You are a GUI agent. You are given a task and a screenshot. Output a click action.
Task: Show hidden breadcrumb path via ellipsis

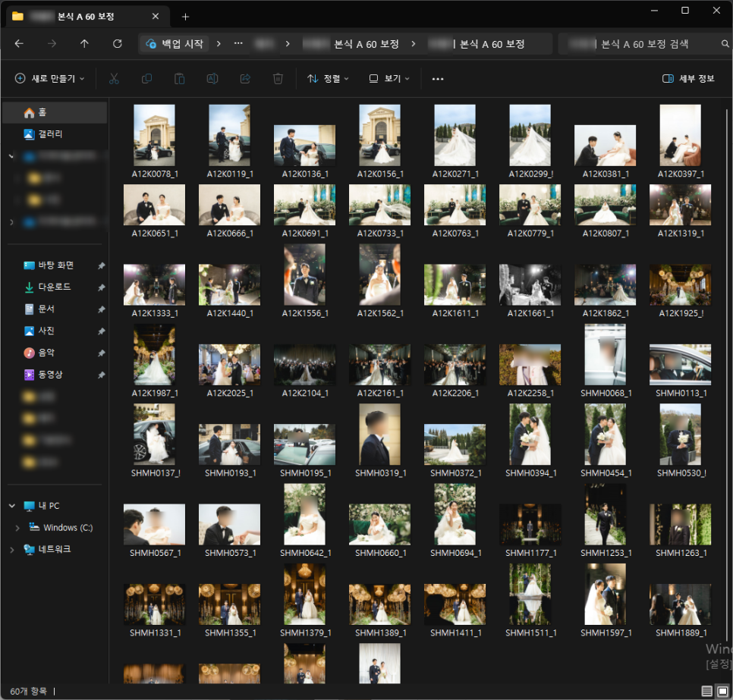238,43
